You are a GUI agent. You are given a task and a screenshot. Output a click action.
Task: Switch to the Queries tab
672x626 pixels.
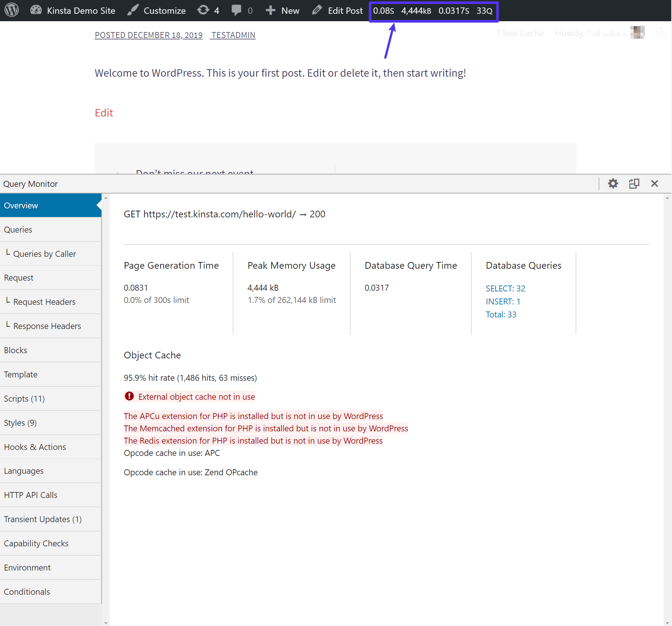pos(18,229)
